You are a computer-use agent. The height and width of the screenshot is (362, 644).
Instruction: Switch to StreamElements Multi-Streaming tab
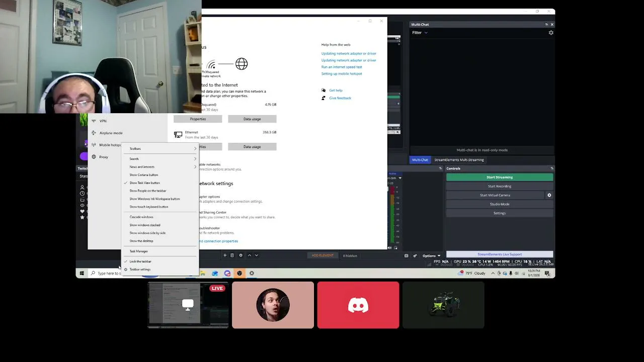point(459,160)
